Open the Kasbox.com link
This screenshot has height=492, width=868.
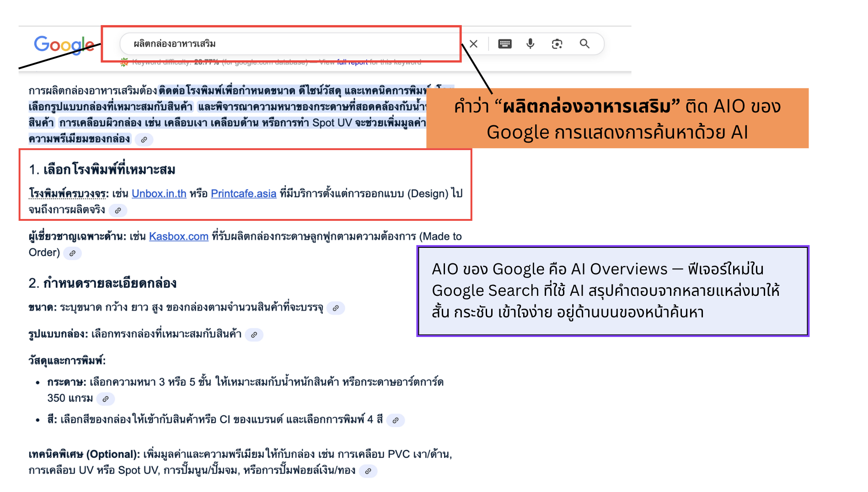pyautogui.click(x=178, y=236)
